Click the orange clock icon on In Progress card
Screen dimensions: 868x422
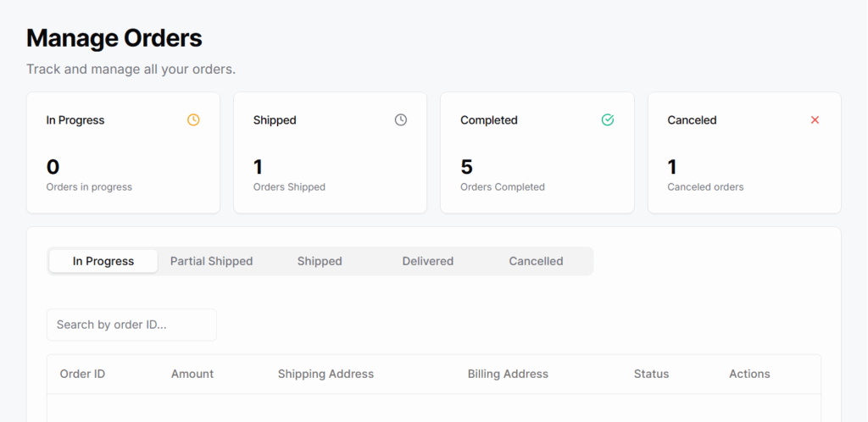[193, 120]
